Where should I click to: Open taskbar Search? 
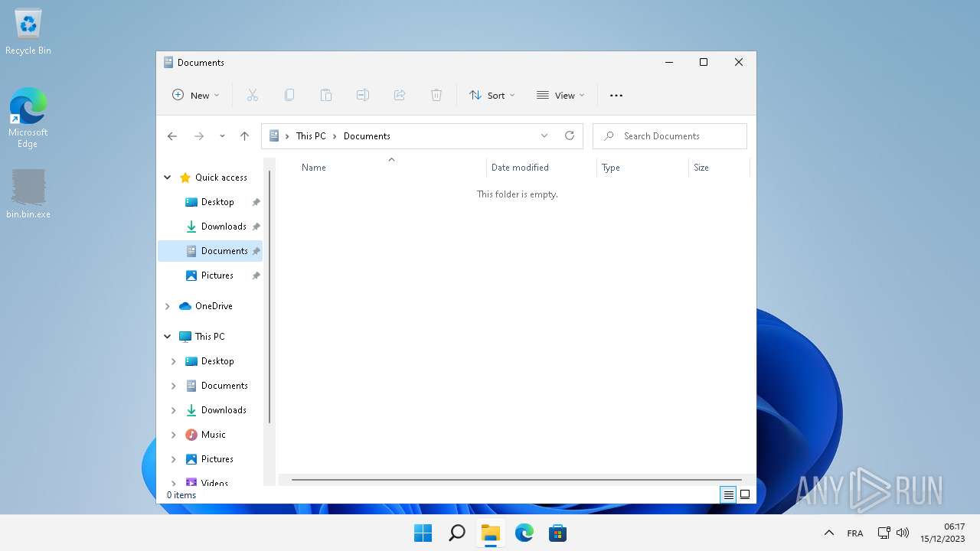click(x=456, y=533)
